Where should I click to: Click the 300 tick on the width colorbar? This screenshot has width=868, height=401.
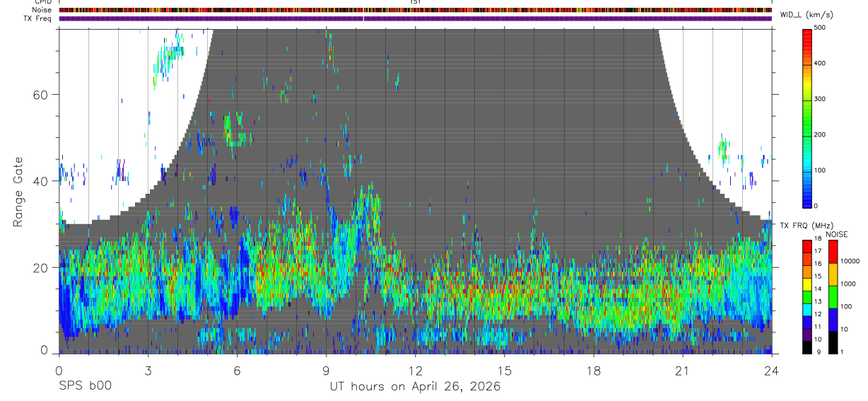(x=820, y=99)
